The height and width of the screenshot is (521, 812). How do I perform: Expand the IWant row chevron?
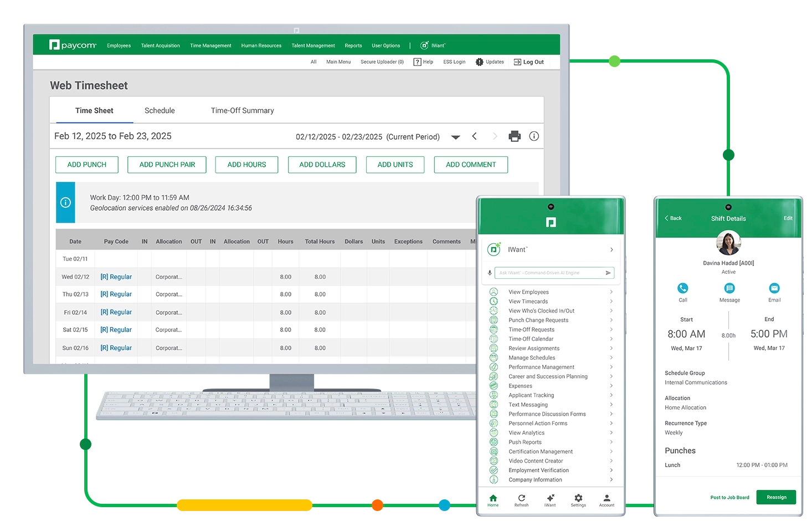[x=611, y=250]
